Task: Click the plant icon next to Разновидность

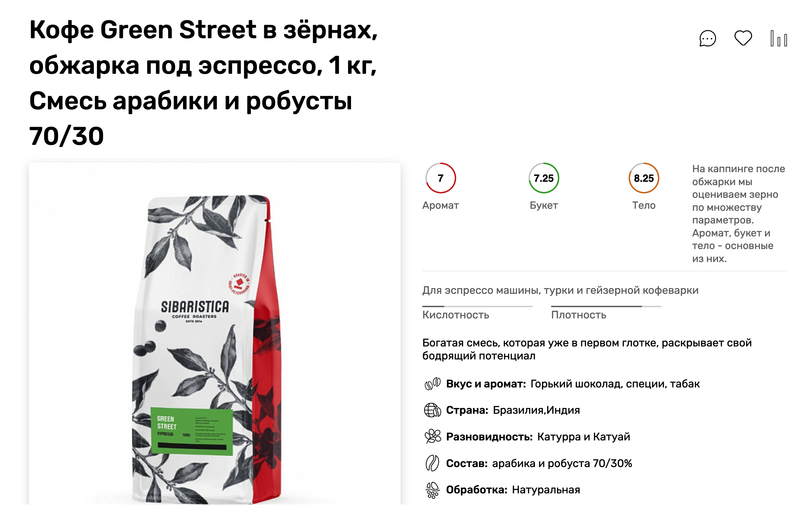Action: pyautogui.click(x=432, y=436)
